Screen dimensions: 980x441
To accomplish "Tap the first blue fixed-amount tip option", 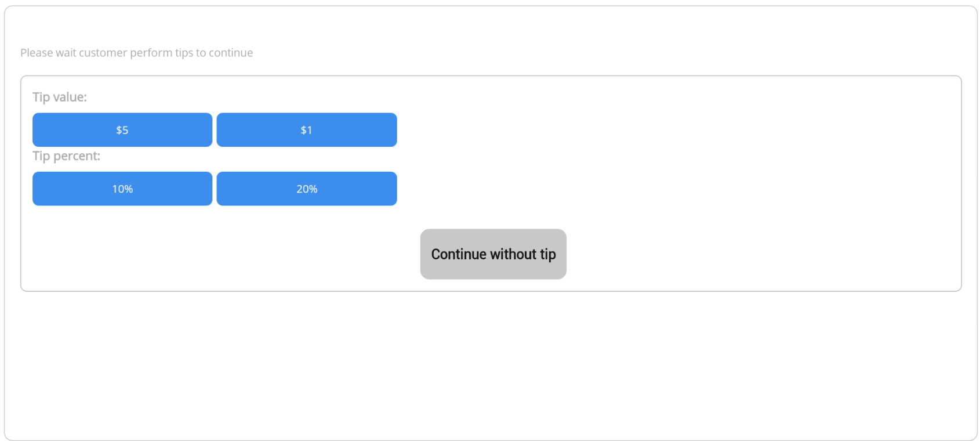I will coord(122,130).
